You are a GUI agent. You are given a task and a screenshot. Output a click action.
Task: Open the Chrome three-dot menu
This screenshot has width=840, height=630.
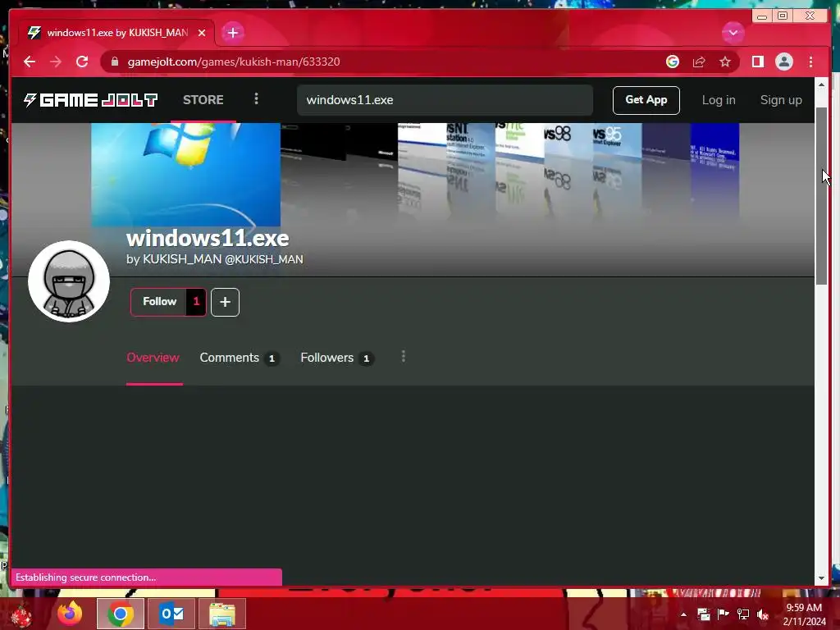point(810,62)
